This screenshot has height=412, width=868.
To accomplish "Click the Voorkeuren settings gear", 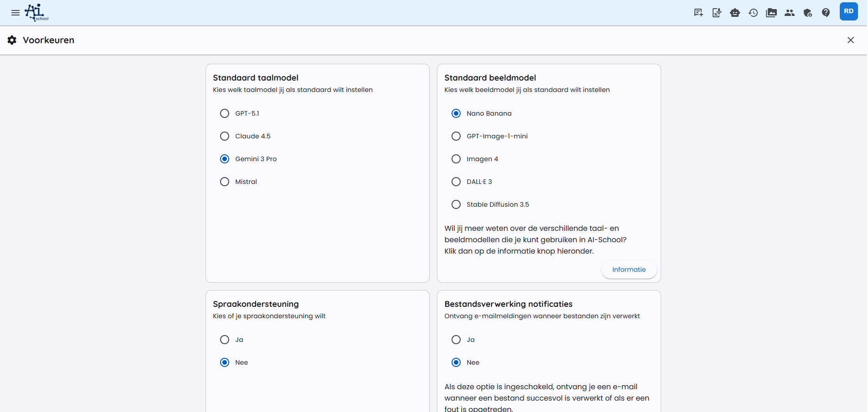I will [x=11, y=40].
